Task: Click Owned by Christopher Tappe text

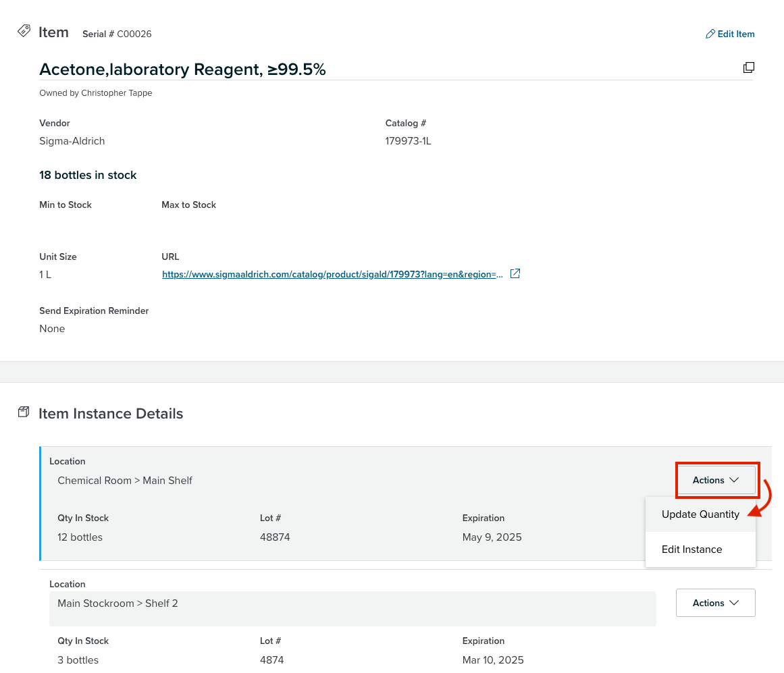Action: [95, 93]
